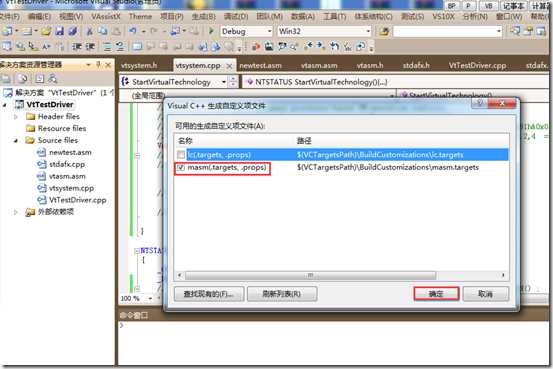Screen dimensions: 553x369
Task: Select stdafx.cpp in Solution Explorer
Action: click(67, 164)
